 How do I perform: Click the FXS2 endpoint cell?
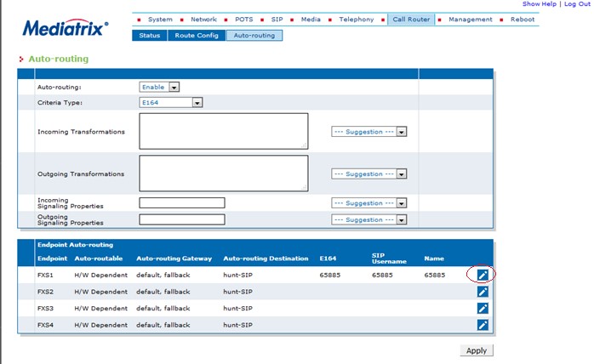[x=45, y=292]
